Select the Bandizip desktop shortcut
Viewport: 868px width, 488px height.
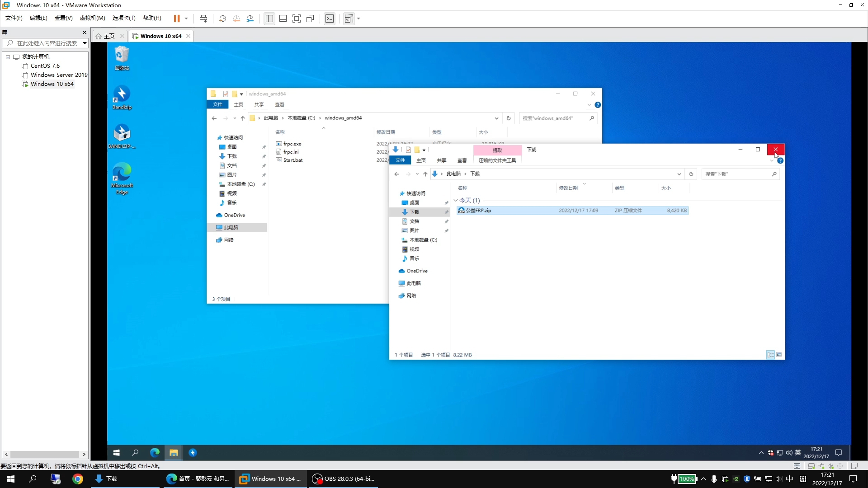(122, 97)
